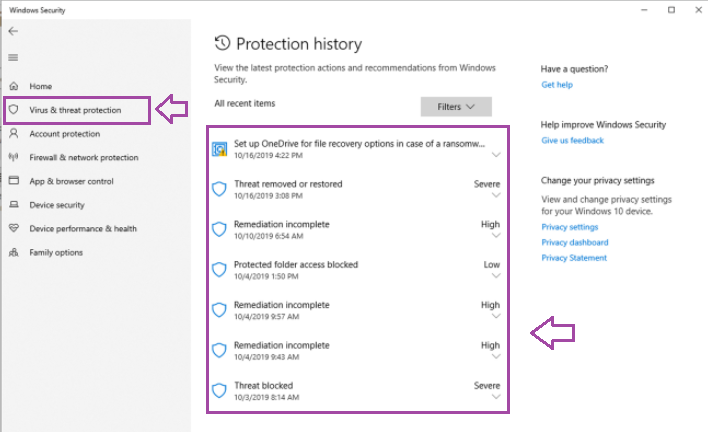This screenshot has width=708, height=432.
Task: Click the Give us feedback link
Action: pos(572,141)
